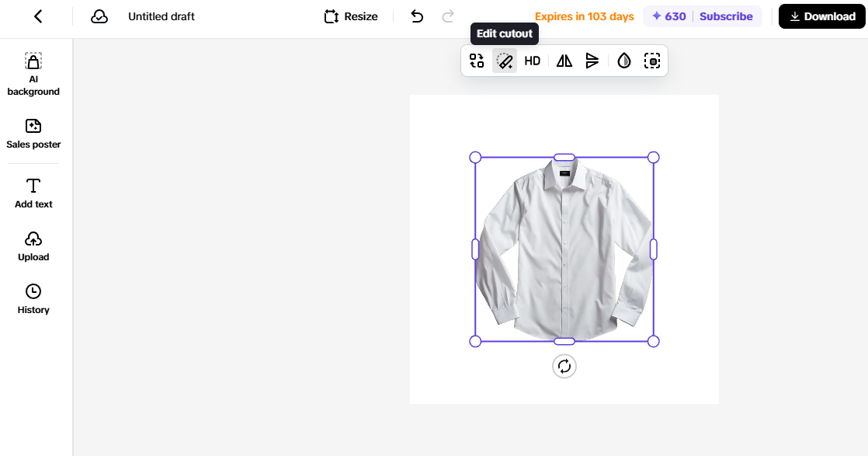Open the opacity droplet control
Screen dimensions: 868x456
624,61
